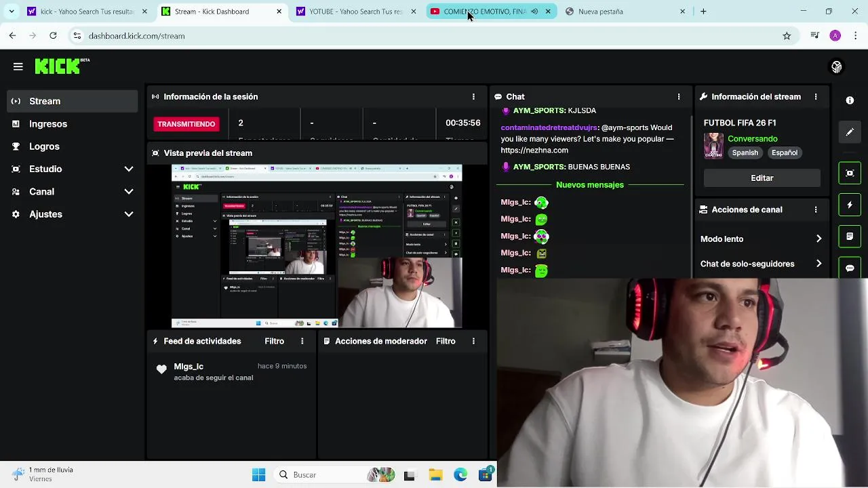Click the Conversando category link
This screenshot has height=488, width=868.
pyautogui.click(x=753, y=139)
